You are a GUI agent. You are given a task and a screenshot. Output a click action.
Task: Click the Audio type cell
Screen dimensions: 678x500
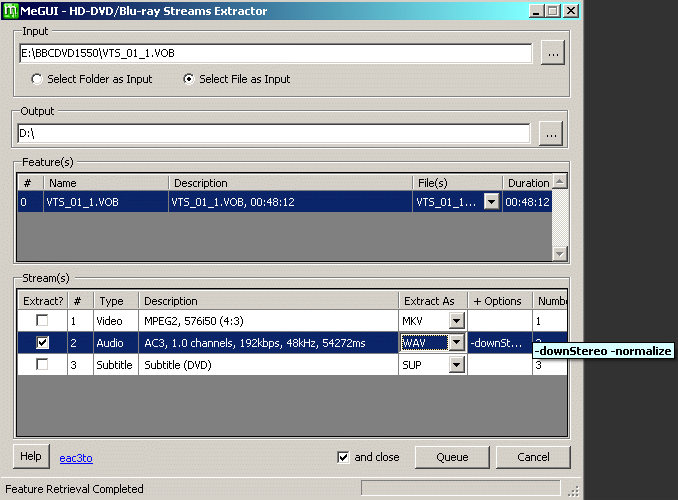tap(115, 343)
